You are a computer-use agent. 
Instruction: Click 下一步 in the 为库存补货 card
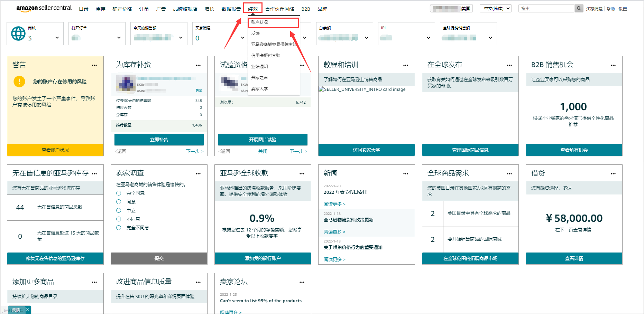click(195, 151)
